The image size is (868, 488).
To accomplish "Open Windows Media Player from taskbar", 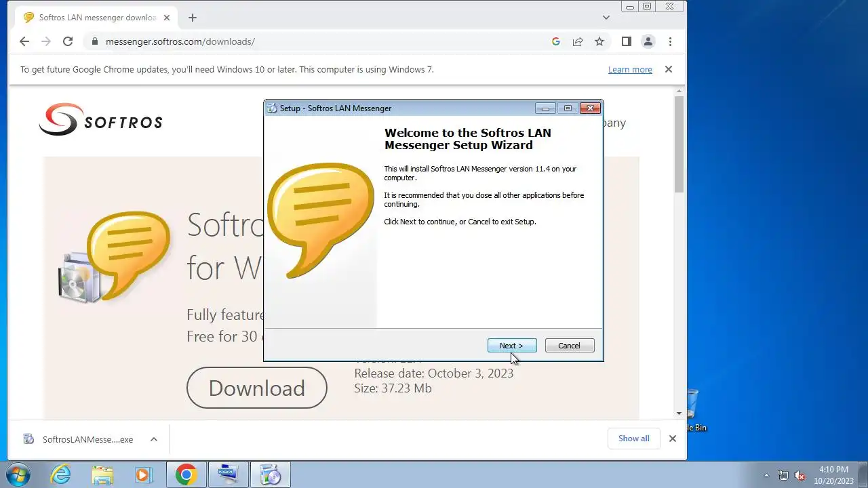I will coord(144,475).
